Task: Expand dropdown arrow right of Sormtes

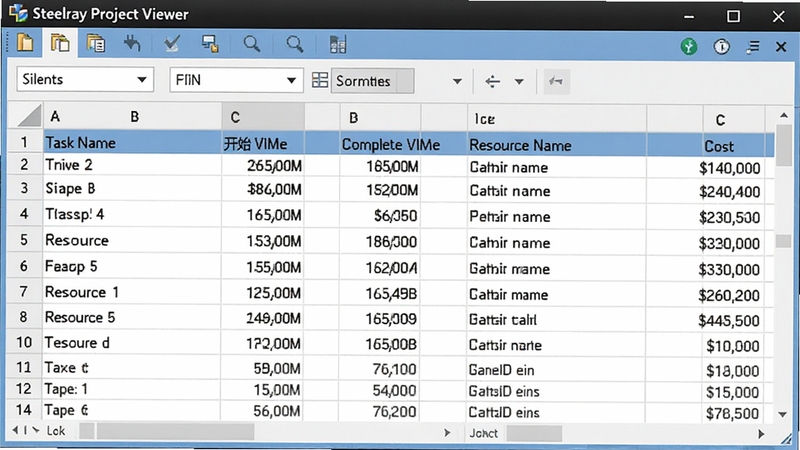Action: (x=457, y=81)
